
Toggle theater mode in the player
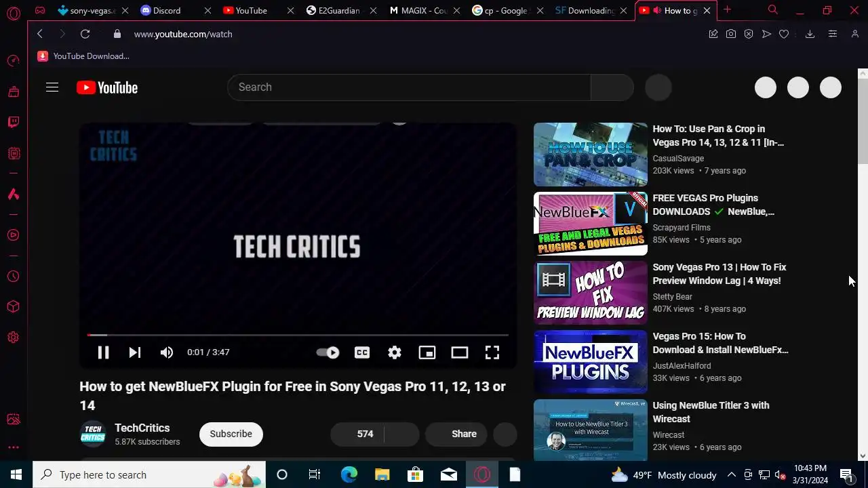pyautogui.click(x=460, y=352)
